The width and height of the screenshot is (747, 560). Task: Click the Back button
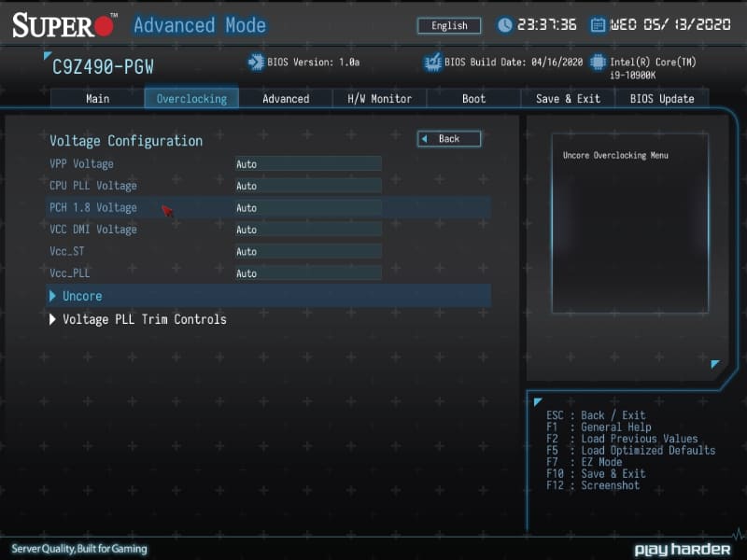(x=448, y=138)
